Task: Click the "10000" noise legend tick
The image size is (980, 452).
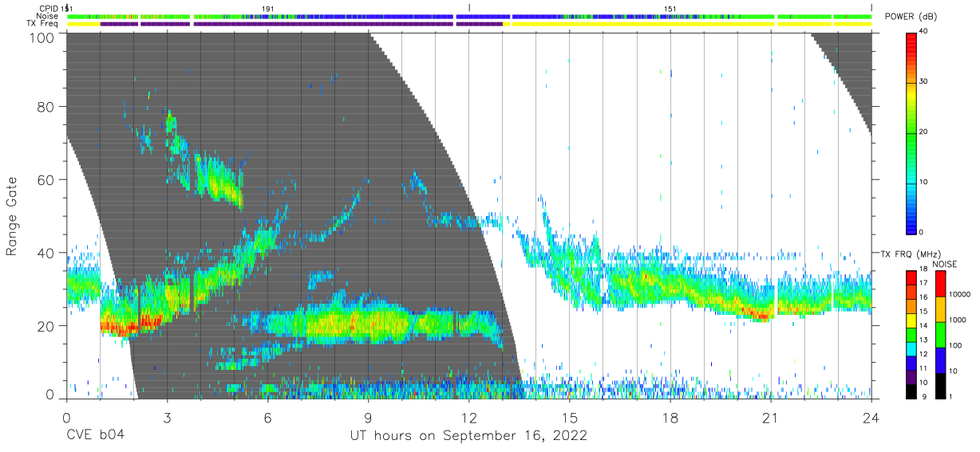Action: coord(958,295)
